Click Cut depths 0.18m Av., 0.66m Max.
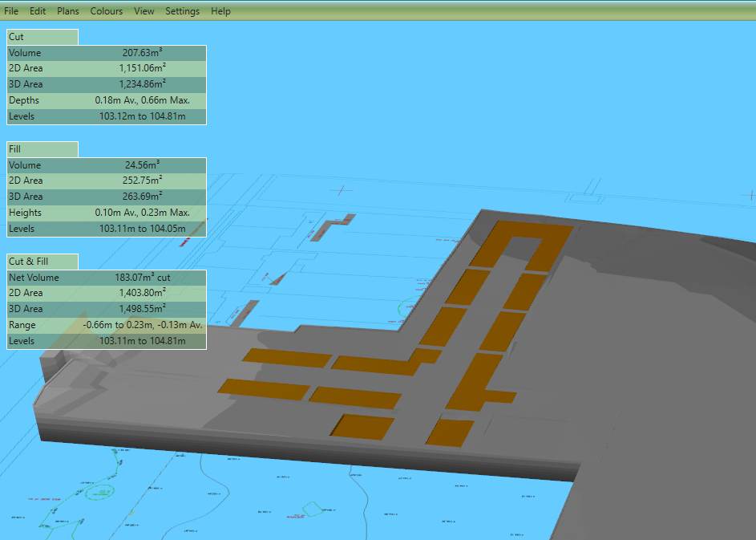The width and height of the screenshot is (756, 540). pyautogui.click(x=142, y=100)
